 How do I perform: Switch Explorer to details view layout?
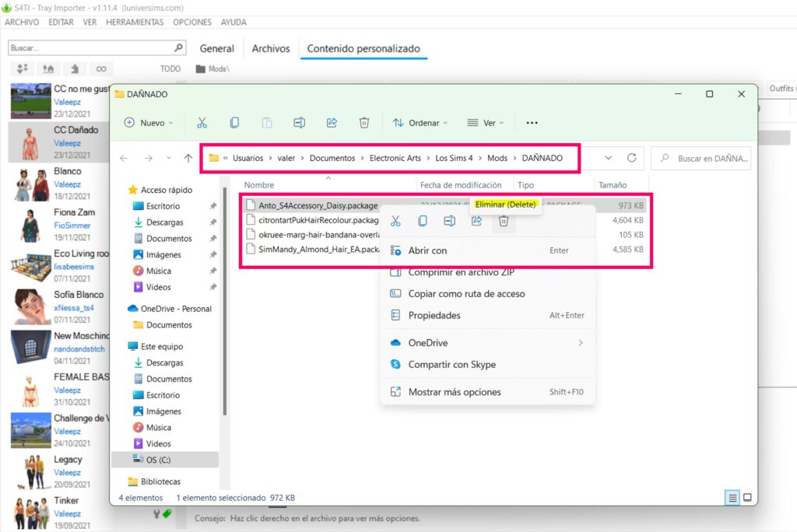pos(732,498)
